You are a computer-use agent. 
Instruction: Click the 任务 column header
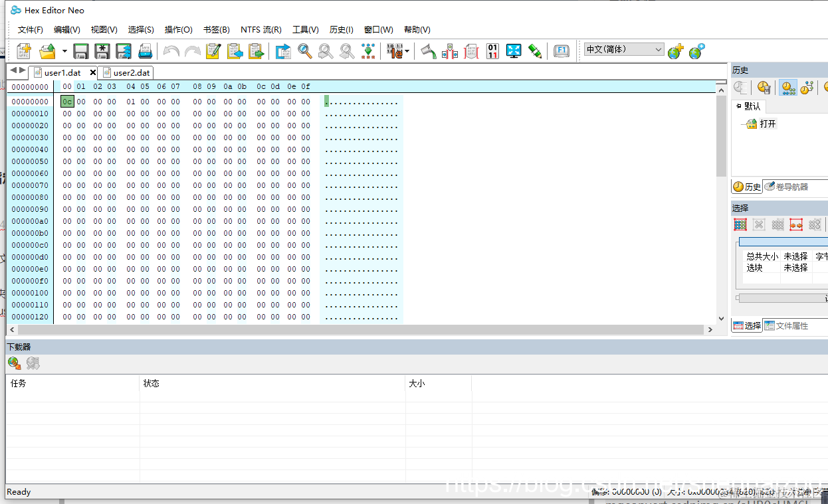[73, 383]
